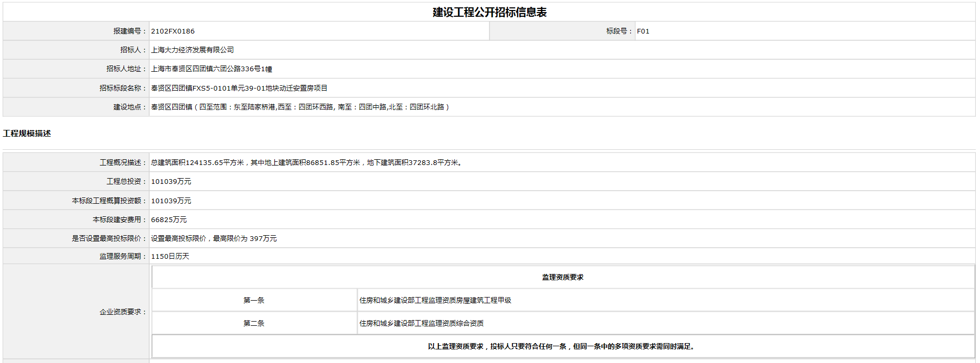Click the page title 建设工程公开招标信息表
Screen dimensions: 980x363
pyautogui.click(x=489, y=12)
